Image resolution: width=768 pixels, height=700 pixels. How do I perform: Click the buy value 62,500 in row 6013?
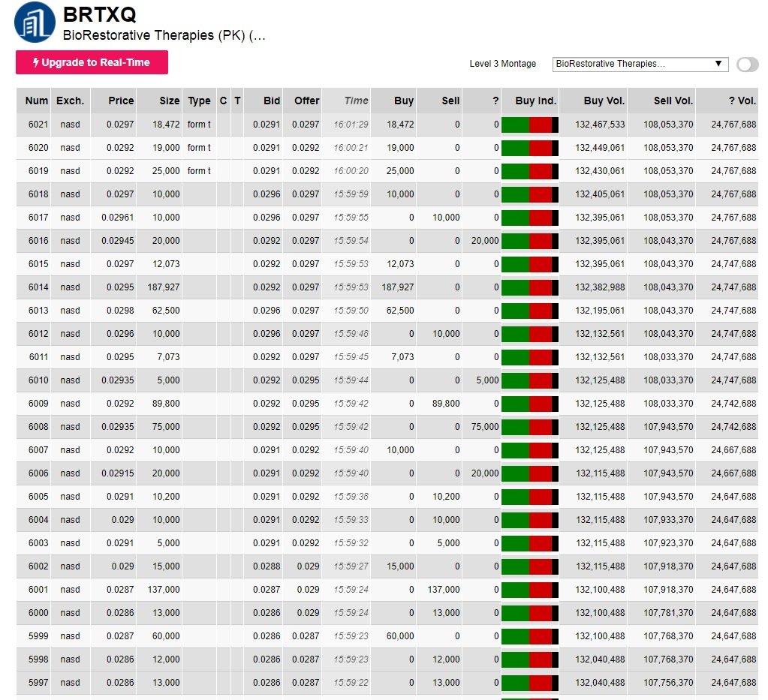tap(400, 311)
